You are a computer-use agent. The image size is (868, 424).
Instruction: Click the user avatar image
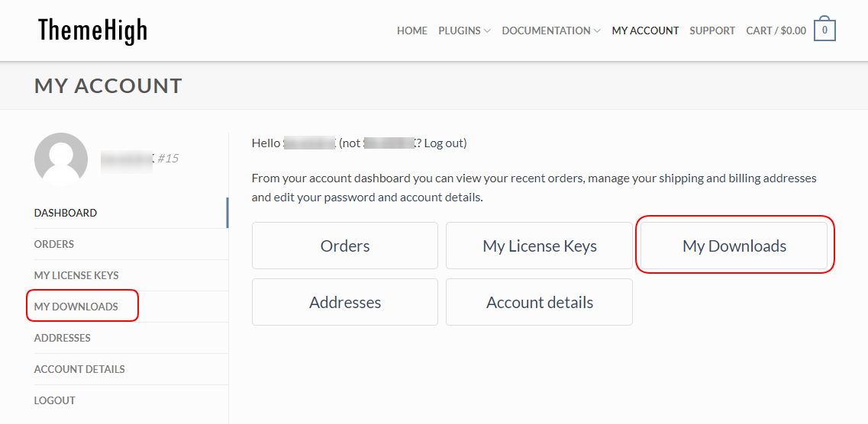(x=61, y=159)
